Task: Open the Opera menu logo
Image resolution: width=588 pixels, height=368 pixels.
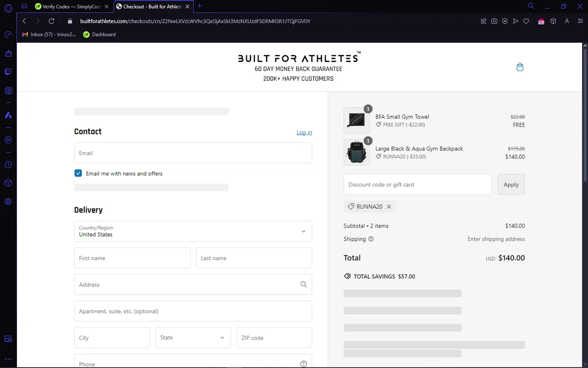Action: [8, 8]
